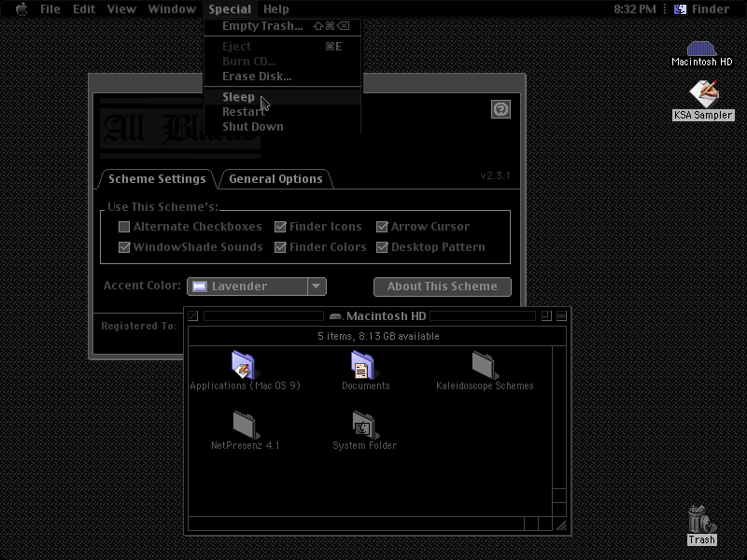The width and height of the screenshot is (747, 560).
Task: Click the Accent Color dropdown arrow
Action: coord(317,287)
